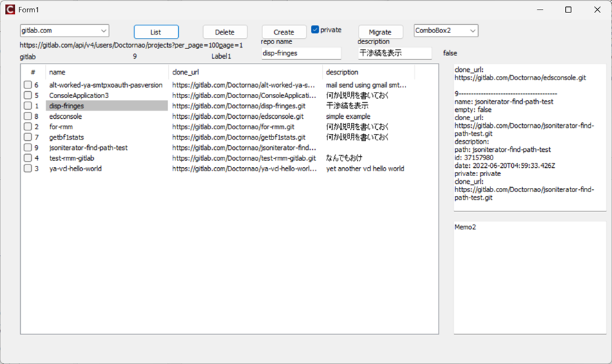Click the test-rmm-gitlab.git clone URL cell
Image resolution: width=612 pixels, height=364 pixels.
coord(244,158)
